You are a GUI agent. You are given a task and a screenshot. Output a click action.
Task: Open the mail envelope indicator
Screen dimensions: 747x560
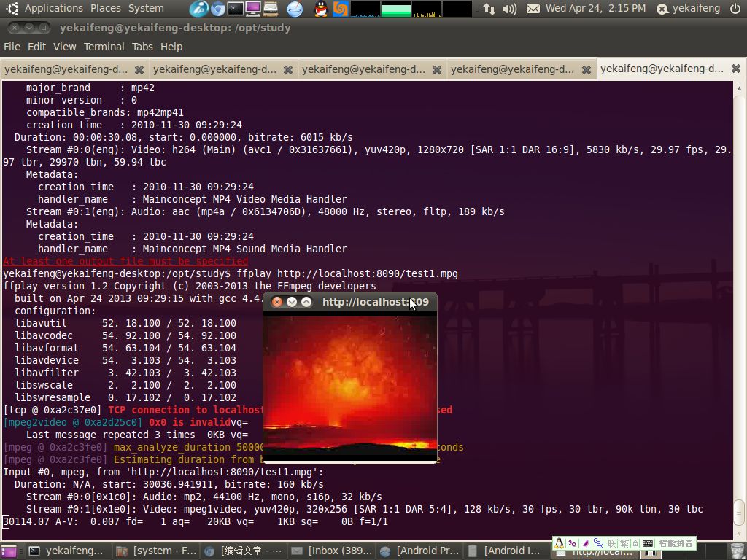(x=533, y=9)
